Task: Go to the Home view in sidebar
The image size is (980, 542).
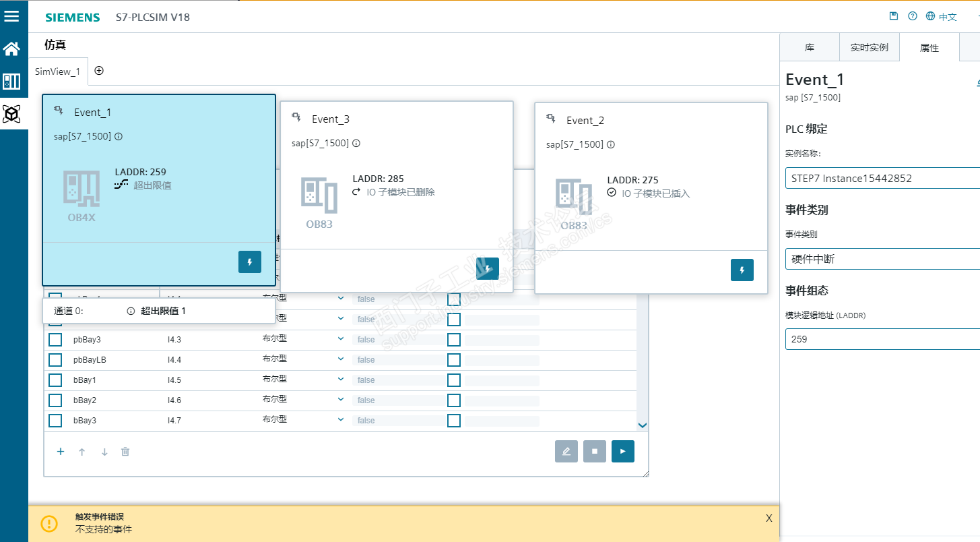Action: click(11, 49)
